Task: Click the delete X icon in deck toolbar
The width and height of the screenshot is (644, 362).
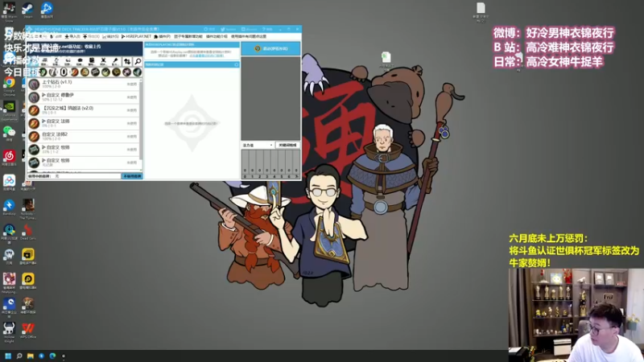Action: [x=103, y=62]
